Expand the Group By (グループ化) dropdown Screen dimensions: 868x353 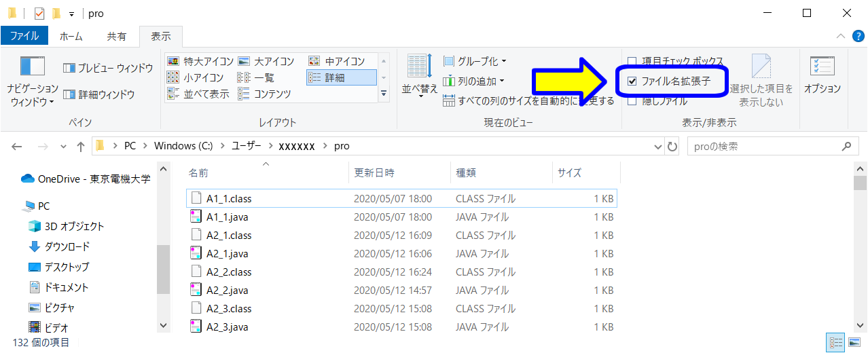tap(475, 62)
